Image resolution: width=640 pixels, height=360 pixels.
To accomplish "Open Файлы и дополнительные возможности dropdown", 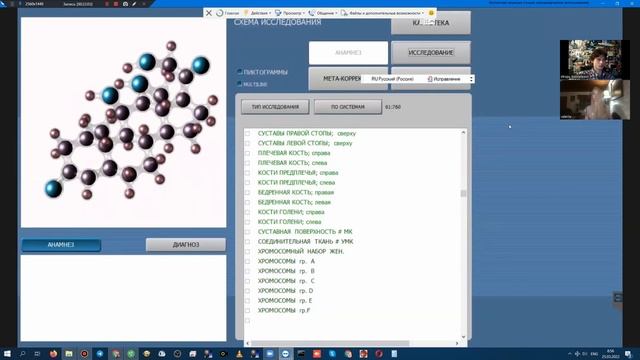I will [382, 13].
